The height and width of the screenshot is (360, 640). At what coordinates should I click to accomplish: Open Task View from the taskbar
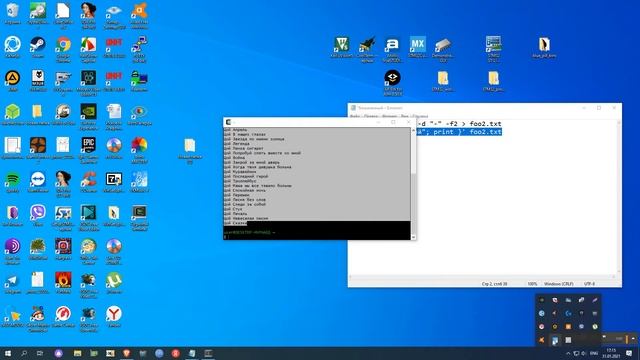(x=40, y=353)
